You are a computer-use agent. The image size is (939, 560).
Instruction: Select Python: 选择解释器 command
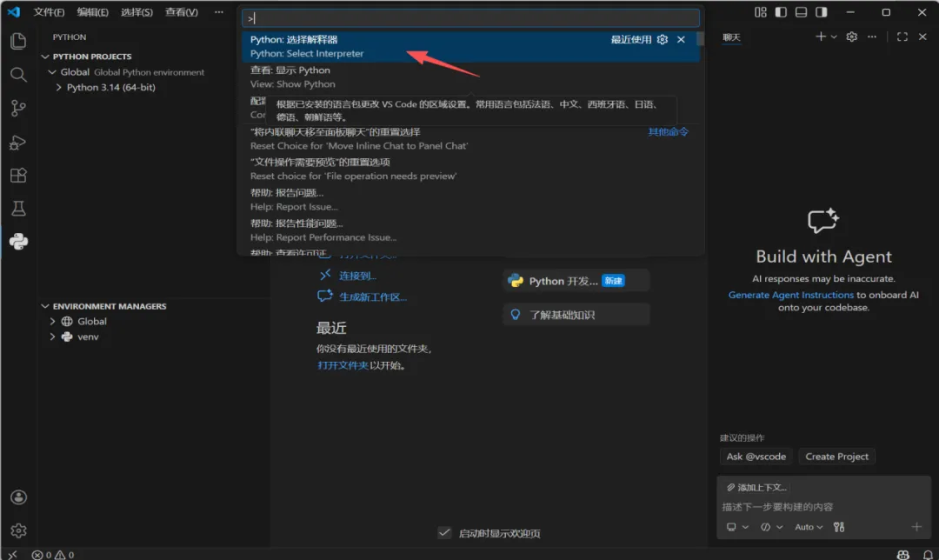tap(470, 46)
